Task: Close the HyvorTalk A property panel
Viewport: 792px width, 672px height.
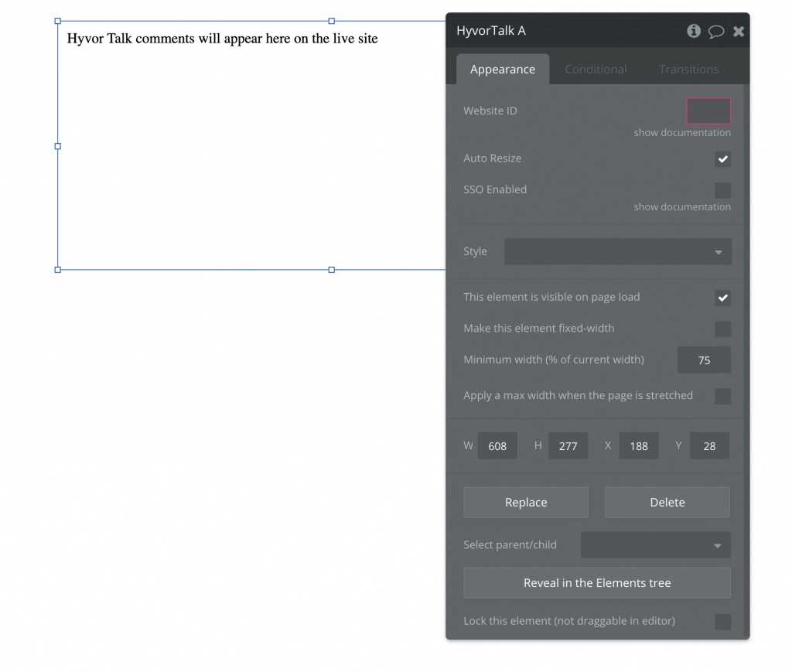Action: coord(739,31)
